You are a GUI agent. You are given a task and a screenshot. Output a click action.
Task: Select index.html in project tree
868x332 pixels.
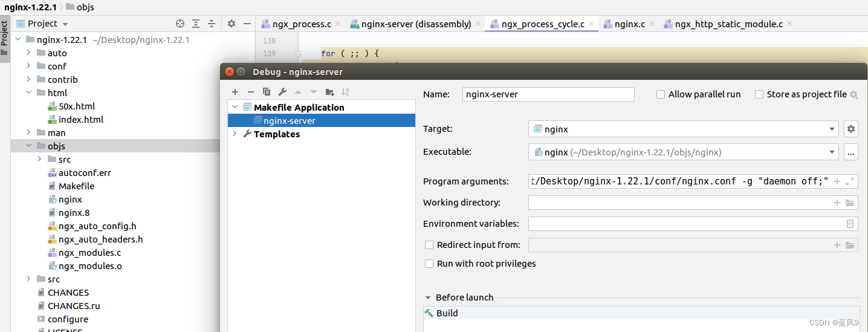[x=81, y=120]
